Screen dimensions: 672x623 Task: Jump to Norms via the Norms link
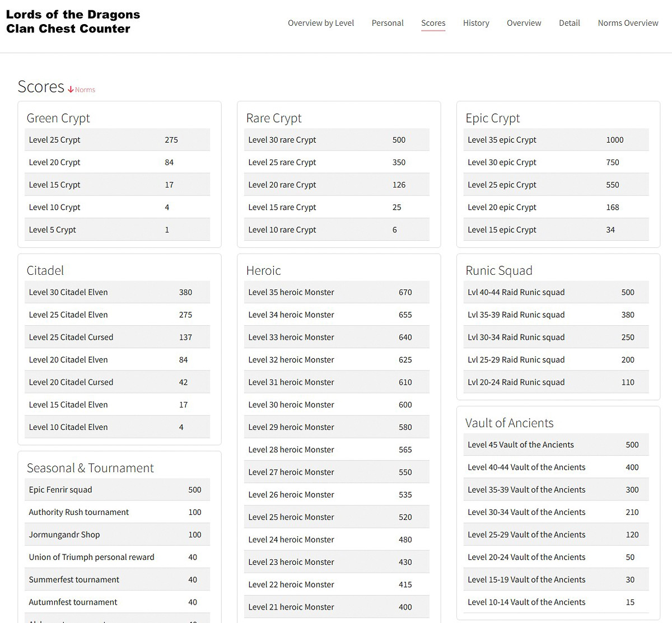point(85,90)
